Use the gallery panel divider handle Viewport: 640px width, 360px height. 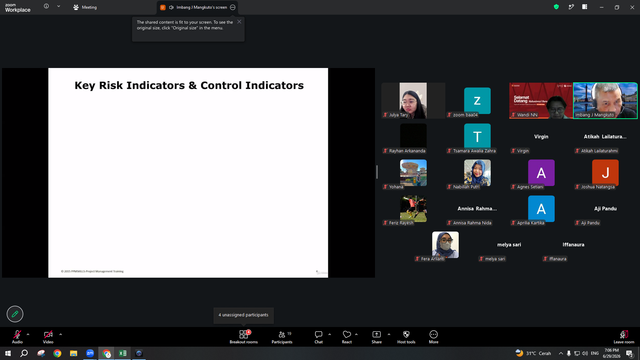377,172
